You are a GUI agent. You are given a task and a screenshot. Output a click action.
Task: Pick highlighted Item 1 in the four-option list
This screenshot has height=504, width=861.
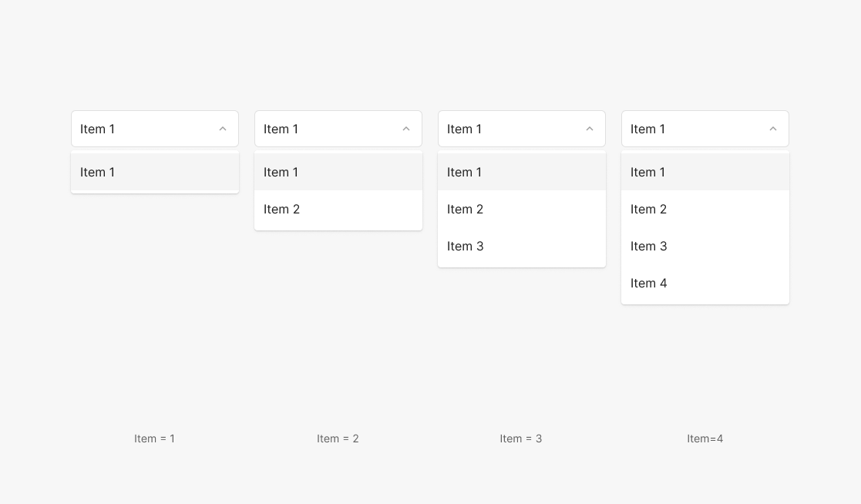[x=705, y=172]
